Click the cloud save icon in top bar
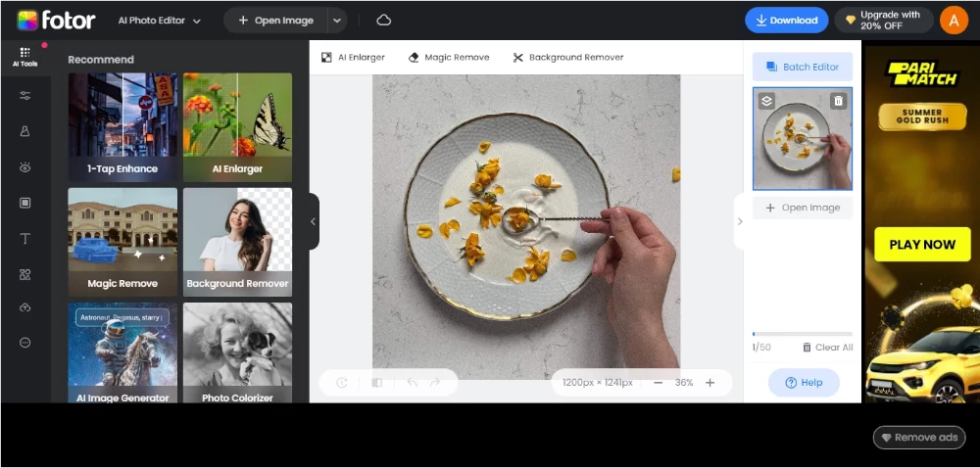 pyautogui.click(x=383, y=20)
